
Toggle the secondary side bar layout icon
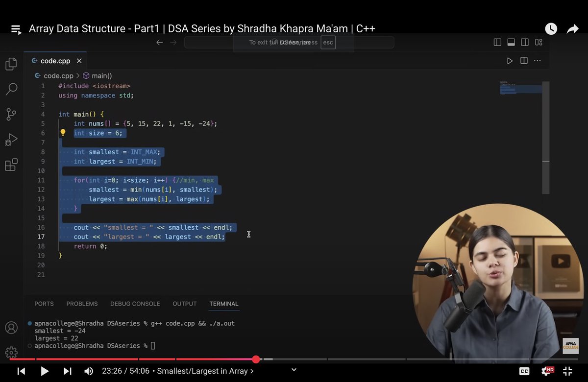coord(525,42)
